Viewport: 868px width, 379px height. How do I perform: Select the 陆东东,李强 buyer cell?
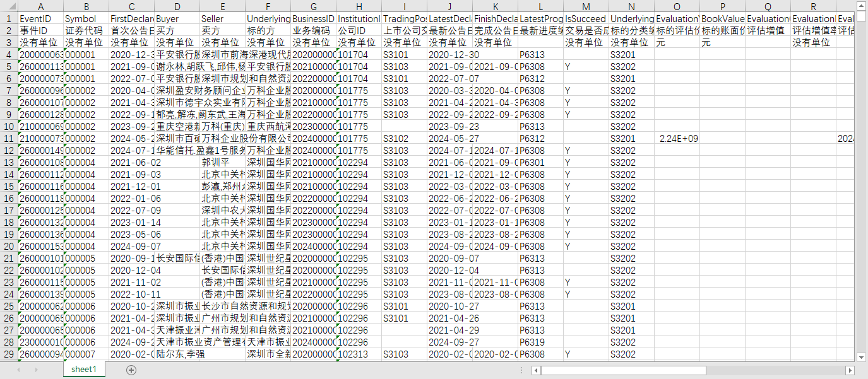tap(177, 354)
